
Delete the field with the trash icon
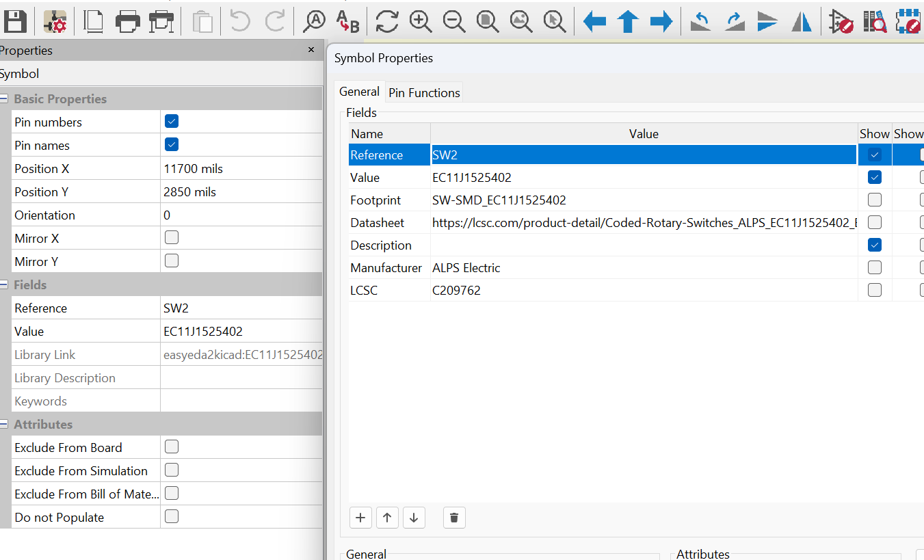[454, 518]
